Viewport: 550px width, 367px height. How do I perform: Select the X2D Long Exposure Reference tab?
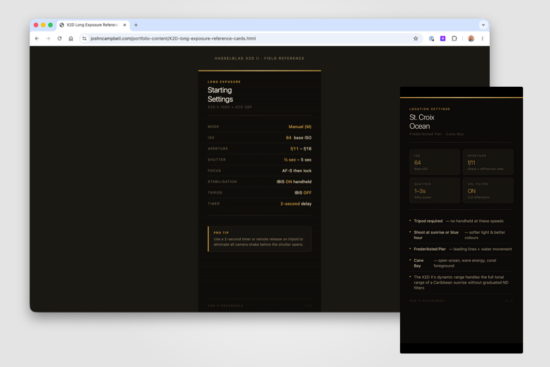tap(93, 25)
